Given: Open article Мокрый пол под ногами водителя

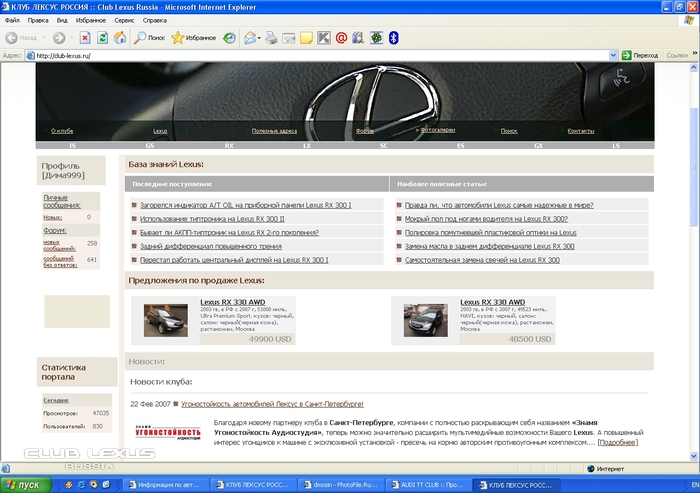Looking at the screenshot, I should [486, 219].
